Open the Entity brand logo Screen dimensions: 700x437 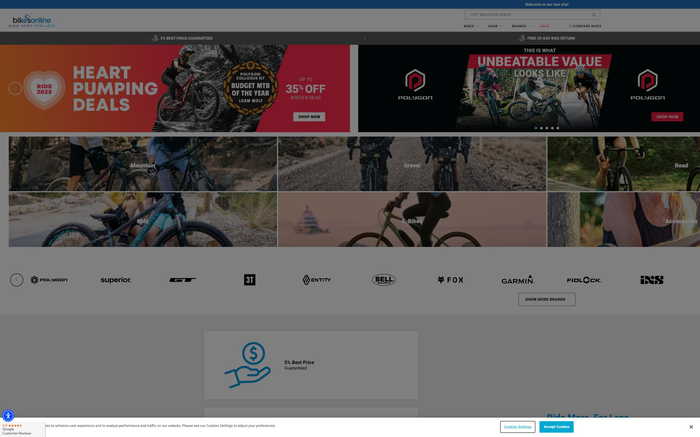(317, 280)
